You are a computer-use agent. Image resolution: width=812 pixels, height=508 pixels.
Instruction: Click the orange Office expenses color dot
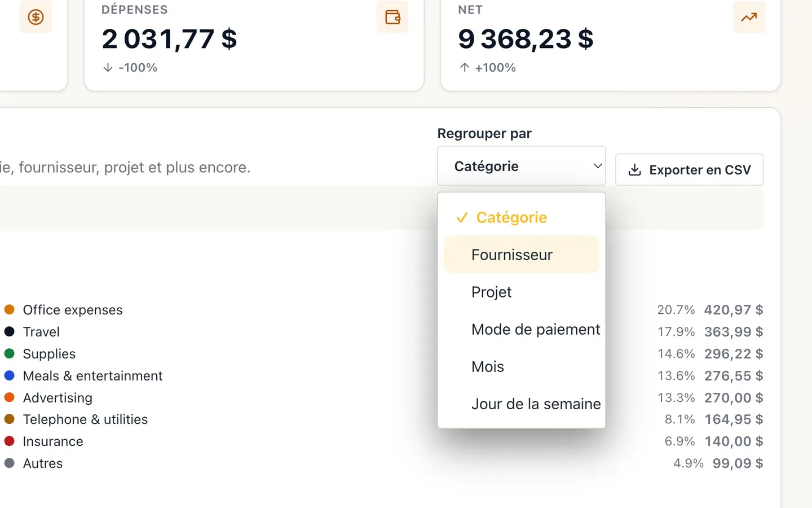(9, 309)
